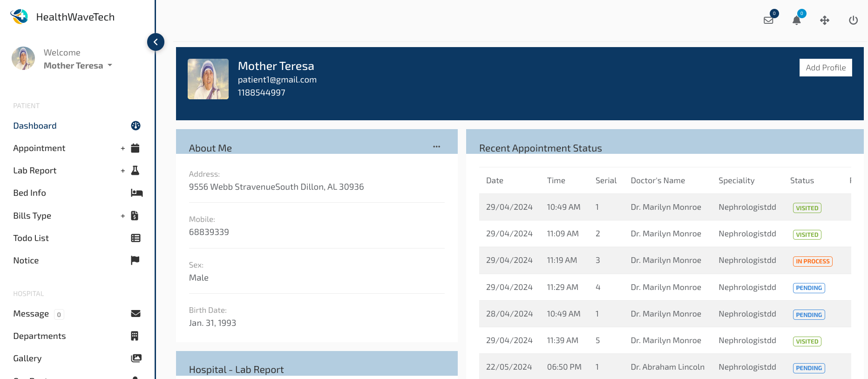Click the large profile photo in banner
The height and width of the screenshot is (379, 868).
[208, 79]
